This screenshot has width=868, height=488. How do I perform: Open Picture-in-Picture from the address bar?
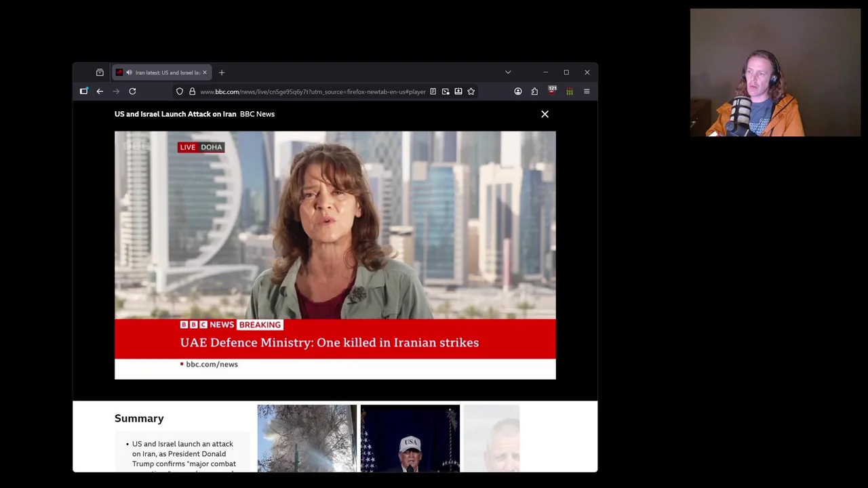click(x=446, y=91)
